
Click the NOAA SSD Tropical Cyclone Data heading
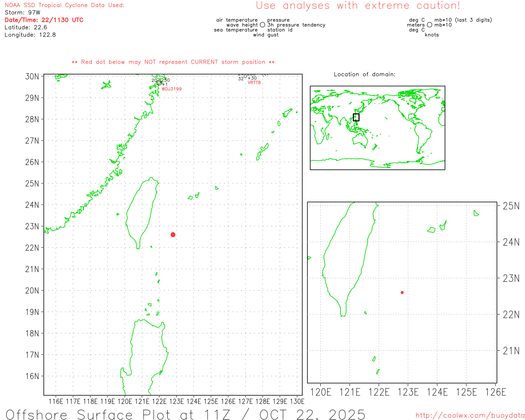64,5
